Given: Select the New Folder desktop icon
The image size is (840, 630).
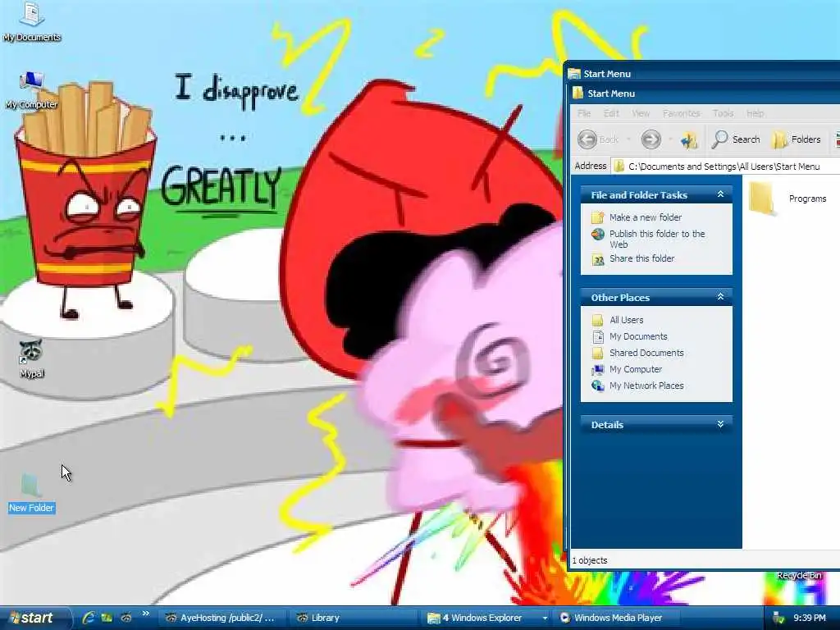Looking at the screenshot, I should pos(31,493).
